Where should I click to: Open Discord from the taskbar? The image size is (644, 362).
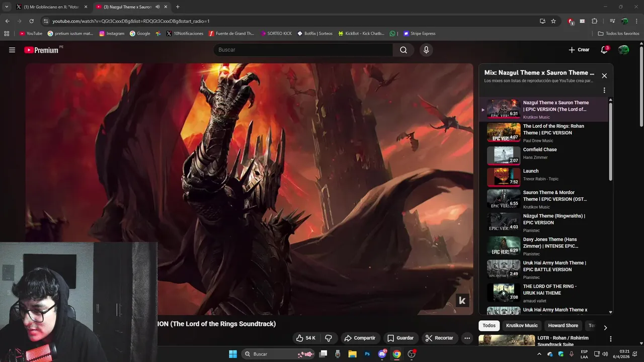pyautogui.click(x=382, y=354)
